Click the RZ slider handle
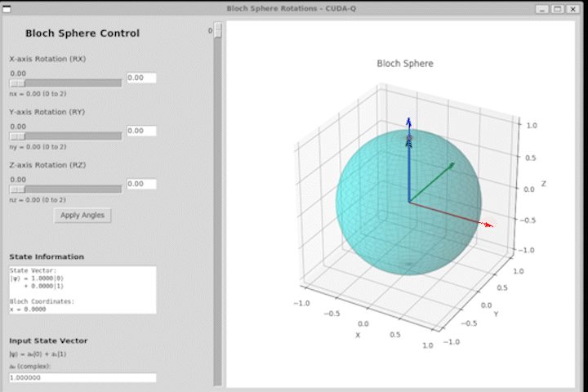Image resolution: width=588 pixels, height=392 pixels. (x=17, y=189)
